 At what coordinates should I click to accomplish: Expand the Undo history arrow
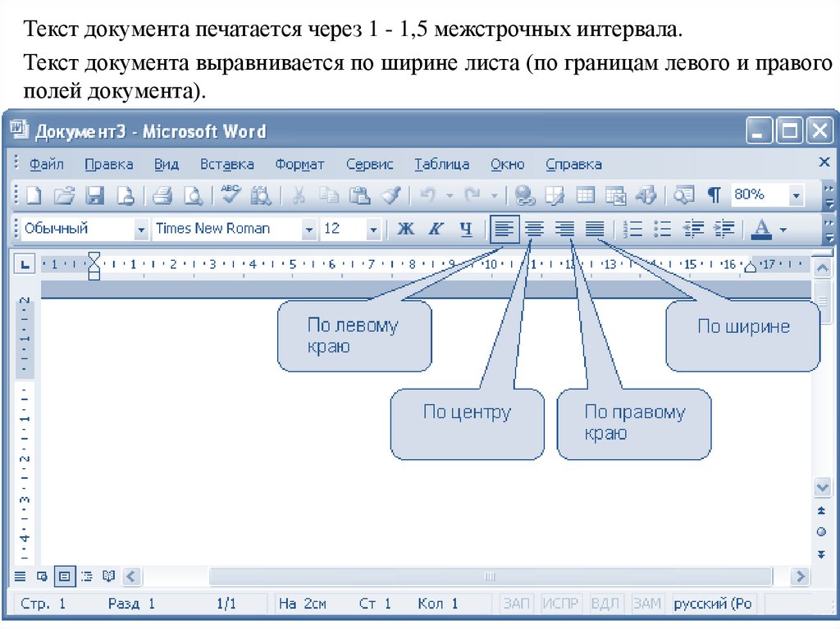(x=450, y=195)
